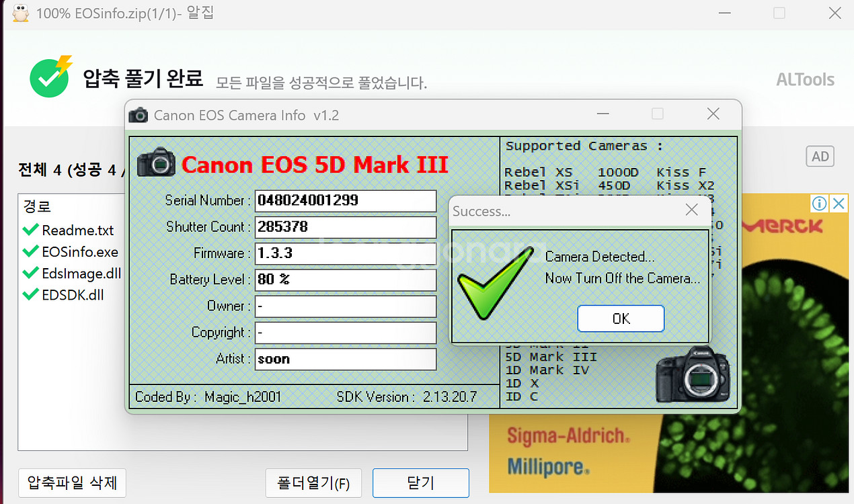Click the camera icon in EOS Info title bar

[x=139, y=115]
